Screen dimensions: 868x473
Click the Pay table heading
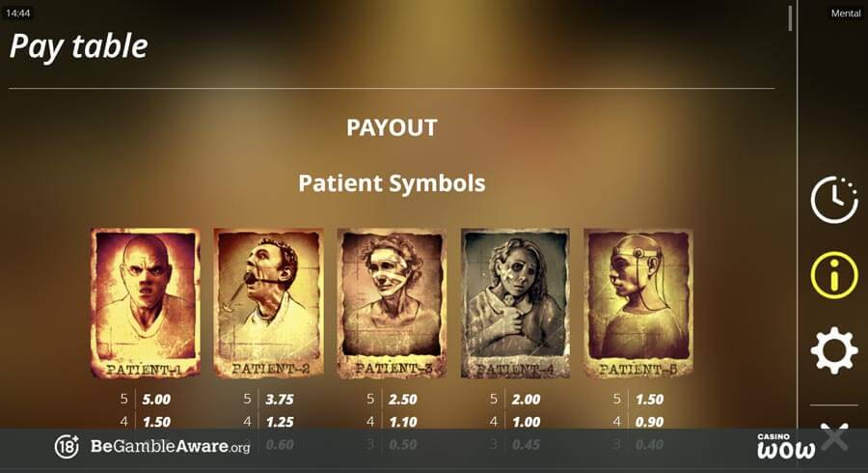[79, 46]
